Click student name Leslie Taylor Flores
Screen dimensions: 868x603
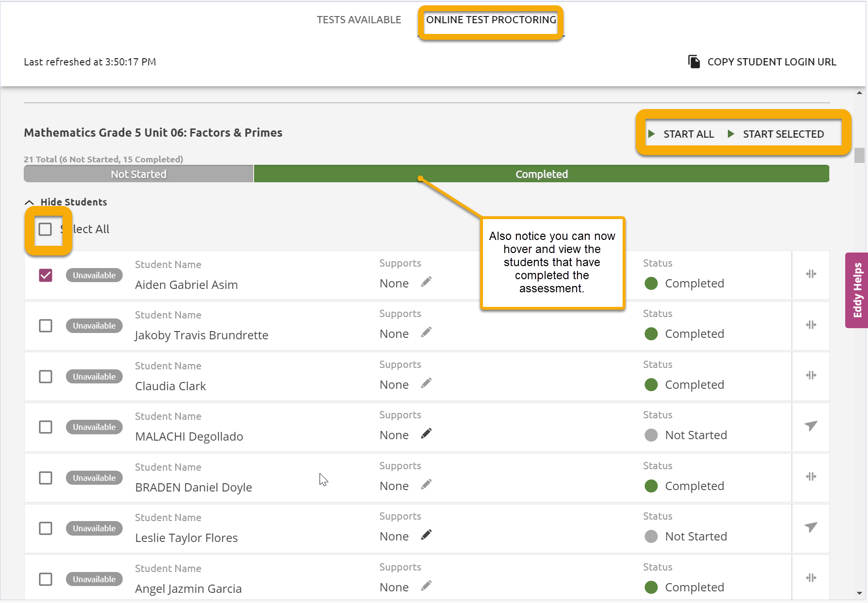click(x=186, y=538)
